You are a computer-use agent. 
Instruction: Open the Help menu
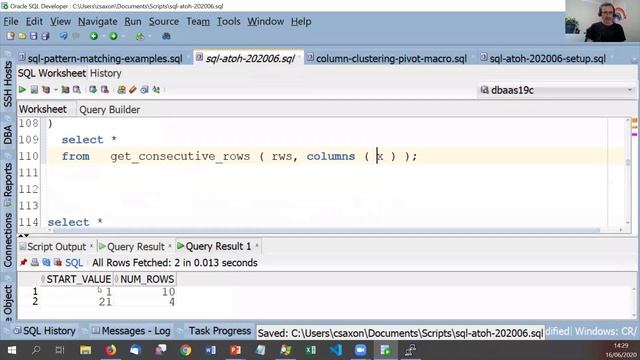pyautogui.click(x=301, y=21)
